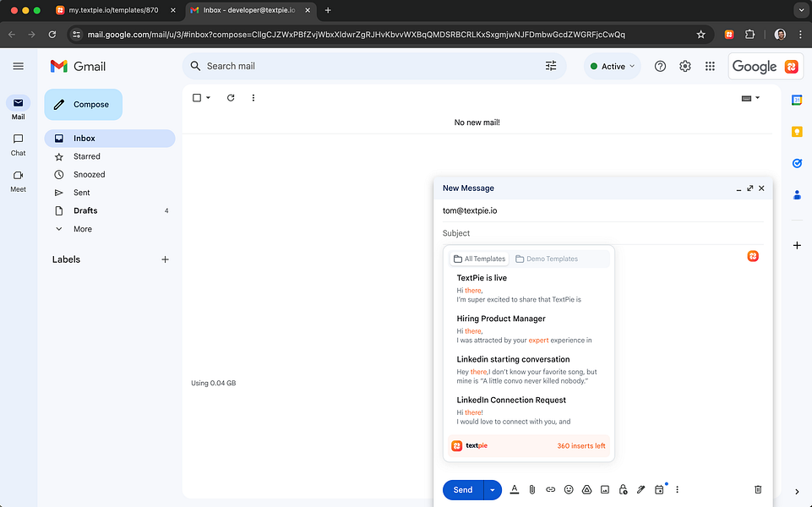Open the Send options dropdown arrow
812x507 pixels.
pos(492,489)
